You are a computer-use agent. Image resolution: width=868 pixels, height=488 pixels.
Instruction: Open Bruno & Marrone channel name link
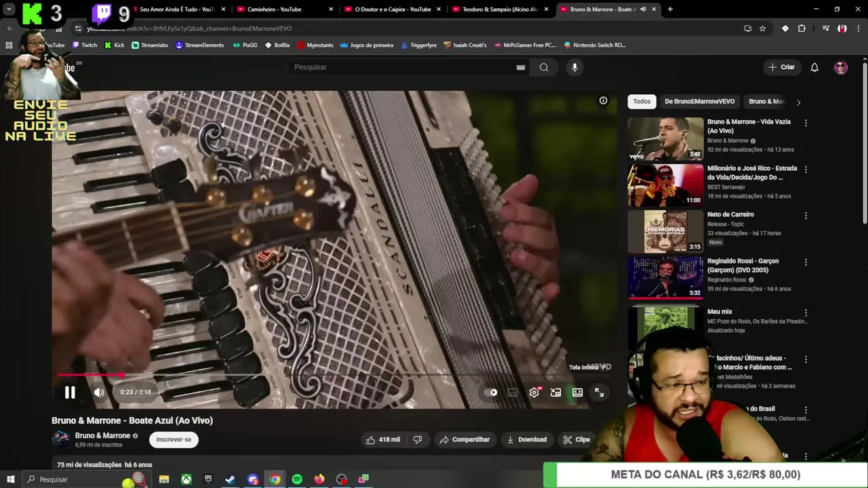[102, 436]
